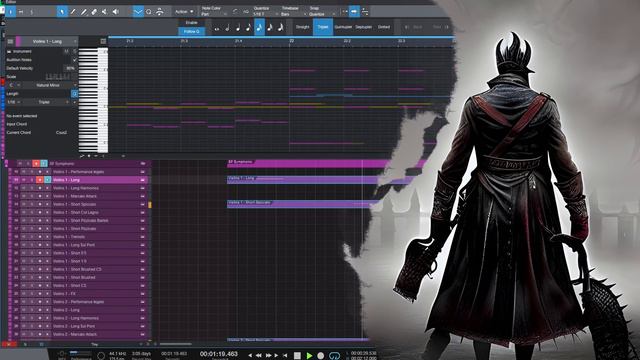The height and width of the screenshot is (360, 640).
Task: Select the Paint (pencil) tool
Action: 73,12
